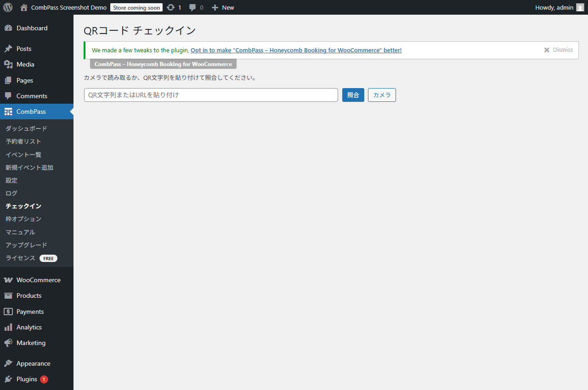
Task: Click the + New icon in admin bar
Action: coord(214,7)
